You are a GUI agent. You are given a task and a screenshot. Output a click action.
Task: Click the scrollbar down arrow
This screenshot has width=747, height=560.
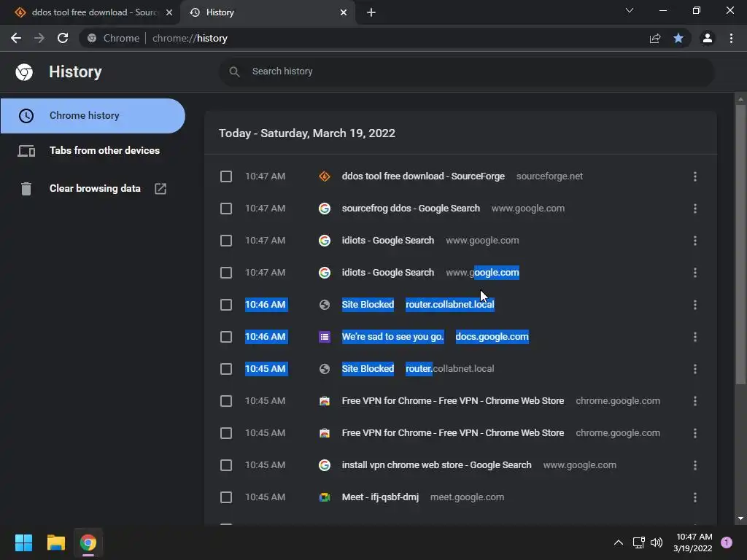point(740,518)
